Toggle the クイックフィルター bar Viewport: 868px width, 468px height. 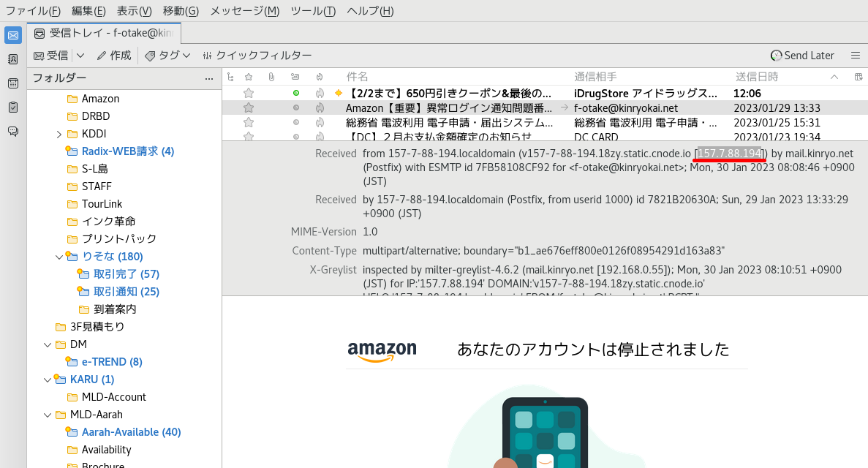pyautogui.click(x=257, y=56)
